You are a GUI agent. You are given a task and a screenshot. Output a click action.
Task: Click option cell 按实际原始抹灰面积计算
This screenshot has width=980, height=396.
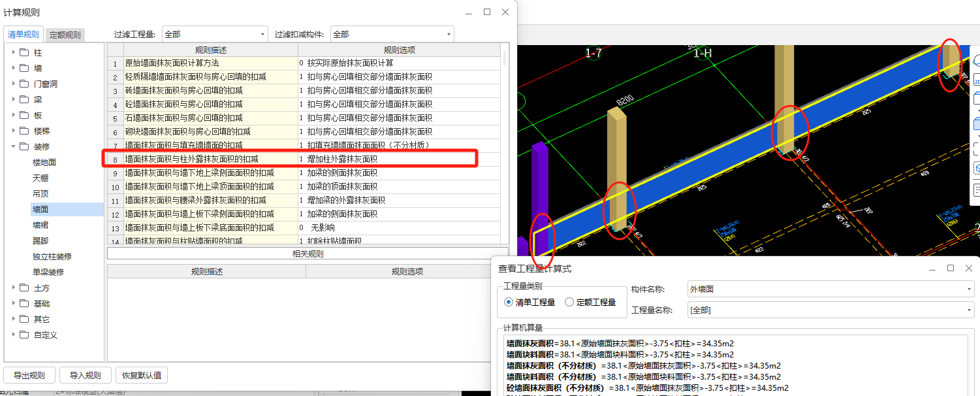coord(400,63)
